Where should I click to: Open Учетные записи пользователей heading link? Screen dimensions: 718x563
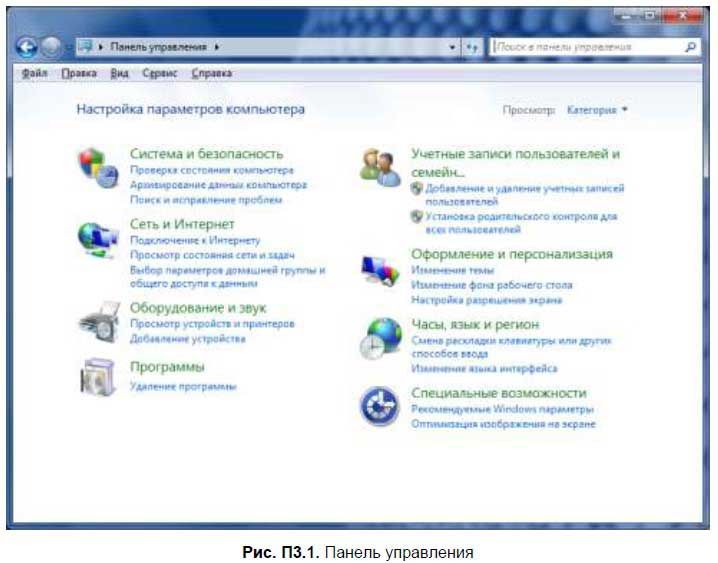(x=516, y=162)
